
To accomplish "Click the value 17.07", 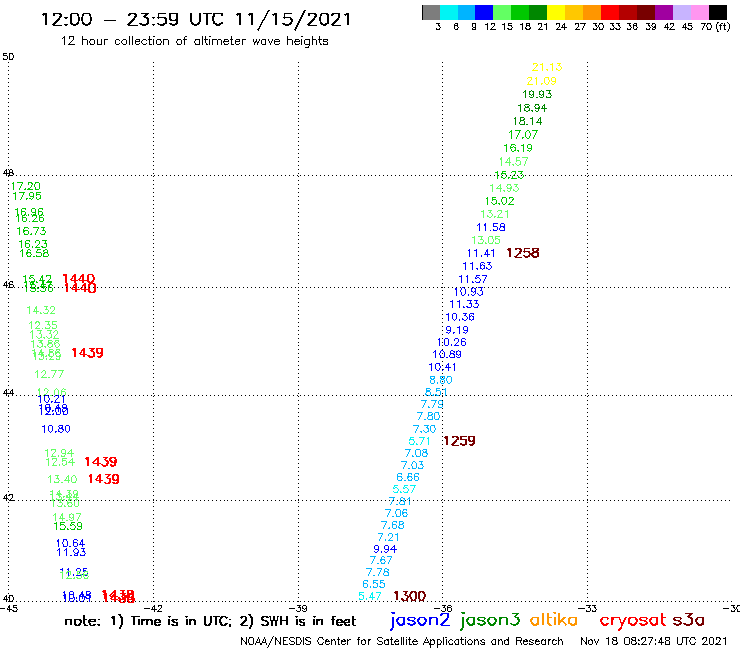I will (523, 135).
